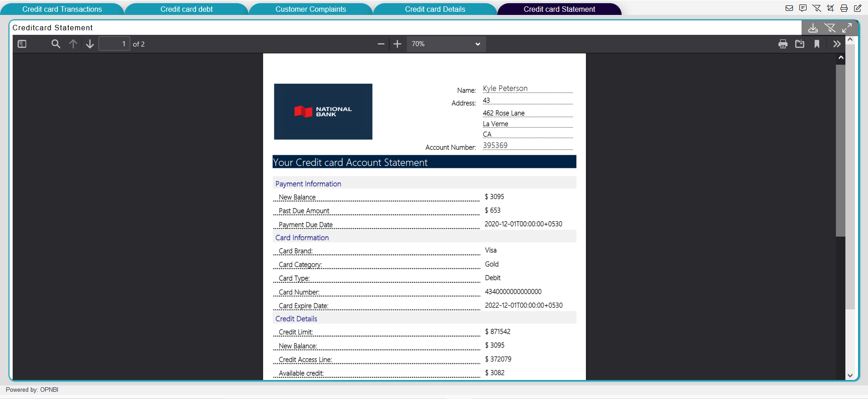Click the dashboard print icon in top bar
The image size is (868, 399).
[844, 8]
